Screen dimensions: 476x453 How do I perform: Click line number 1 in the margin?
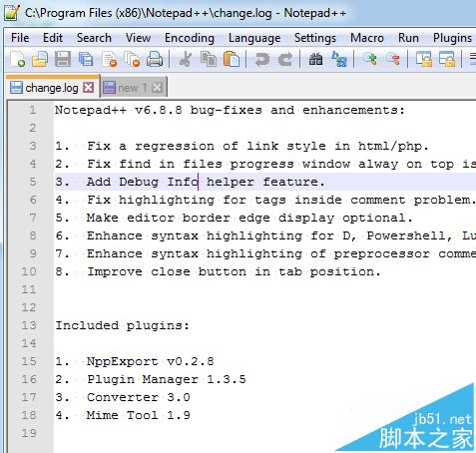(x=32, y=110)
